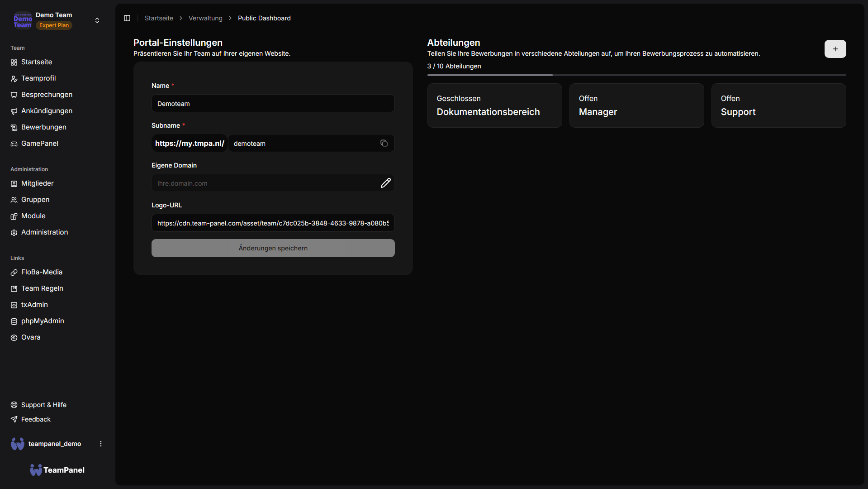The height and width of the screenshot is (489, 868).
Task: Click the Startseite grid icon in sidebar
Action: tap(14, 62)
